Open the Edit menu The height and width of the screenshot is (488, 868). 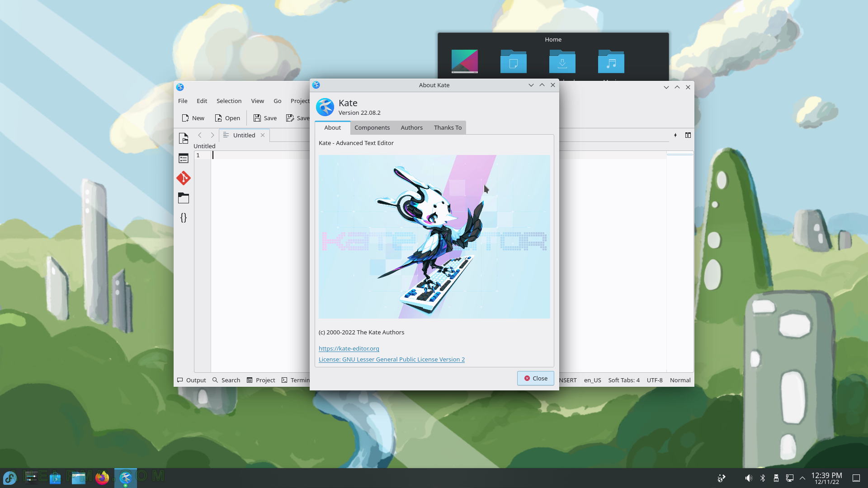(x=202, y=101)
